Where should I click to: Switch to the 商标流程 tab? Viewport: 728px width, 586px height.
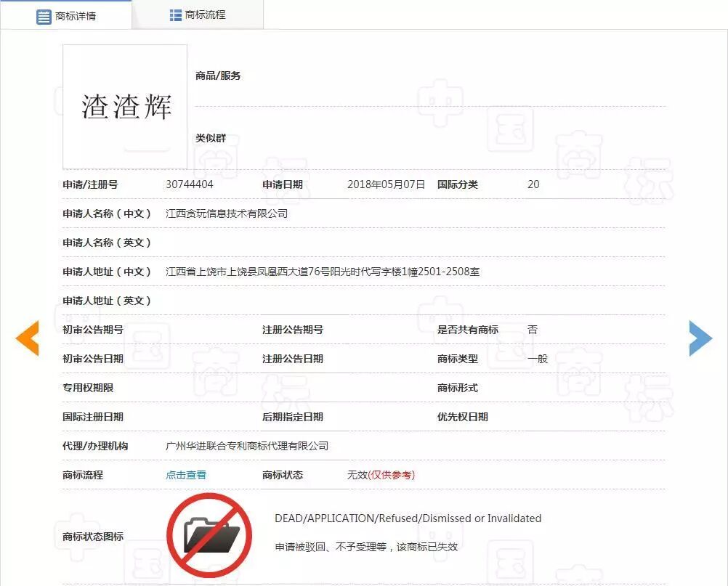point(198,15)
